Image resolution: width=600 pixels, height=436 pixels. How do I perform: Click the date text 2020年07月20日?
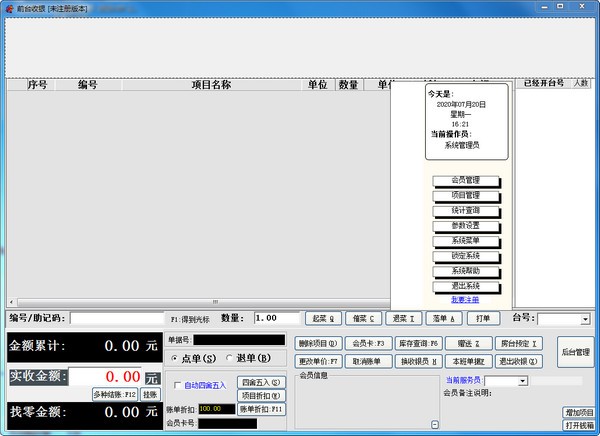[461, 105]
